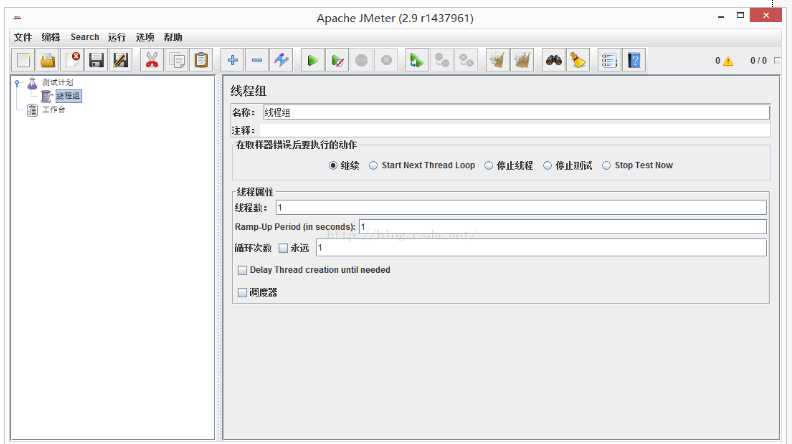Open the 帮助 menu
Viewport: 792px width, 444px height.
point(173,37)
